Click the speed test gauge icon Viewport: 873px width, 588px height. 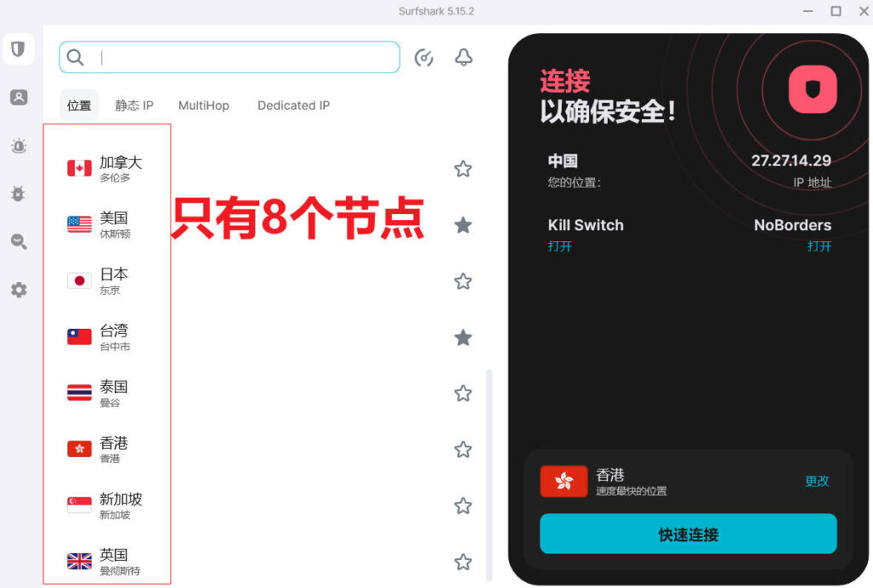point(424,57)
